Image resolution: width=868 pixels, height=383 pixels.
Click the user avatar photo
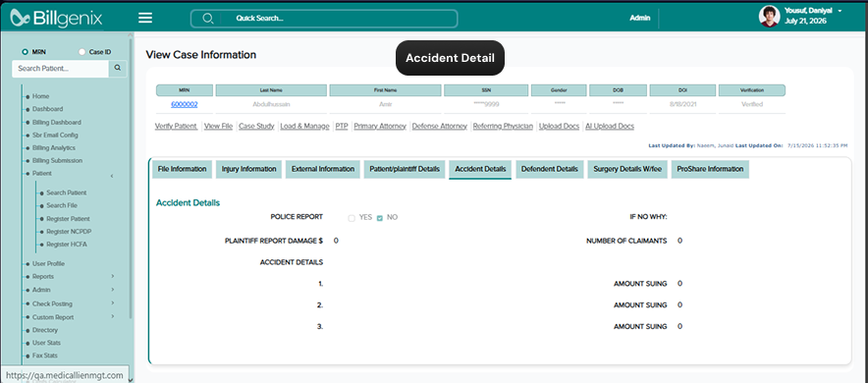[769, 17]
